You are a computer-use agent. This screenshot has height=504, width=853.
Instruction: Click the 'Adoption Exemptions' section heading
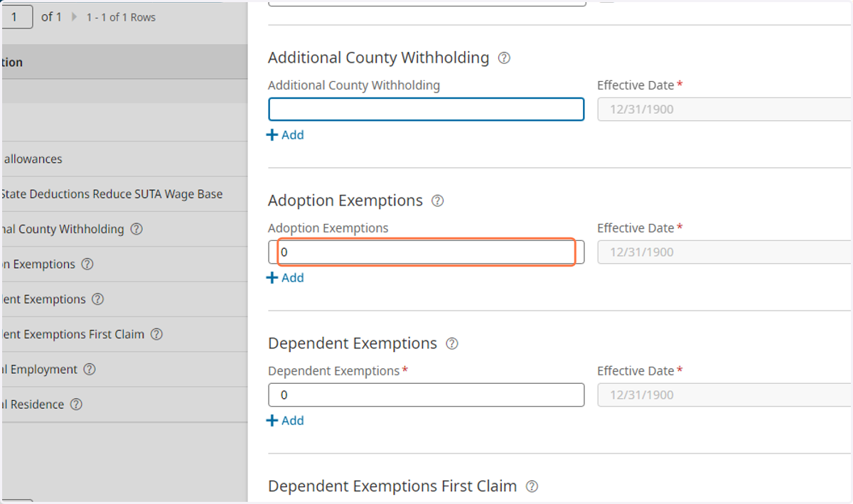pos(345,200)
